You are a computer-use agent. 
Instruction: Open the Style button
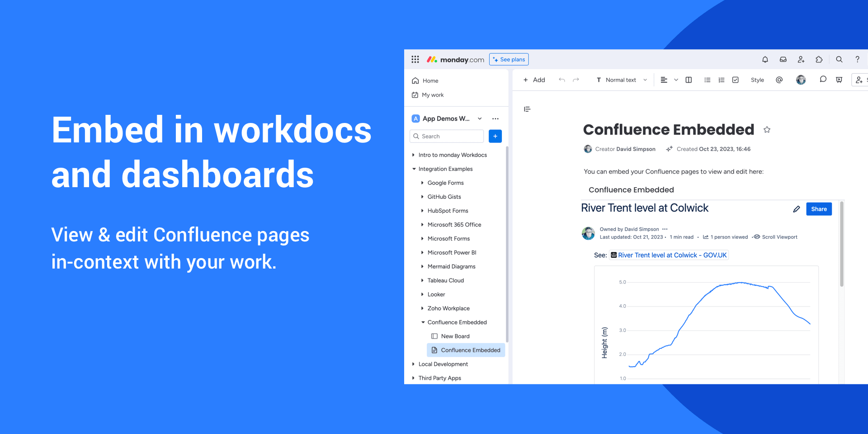[x=757, y=80]
